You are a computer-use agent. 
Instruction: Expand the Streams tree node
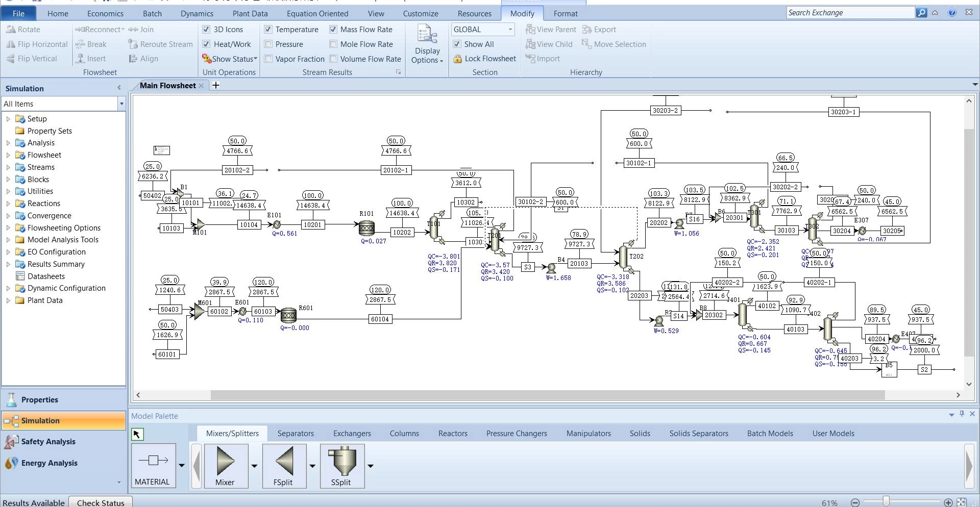click(8, 167)
